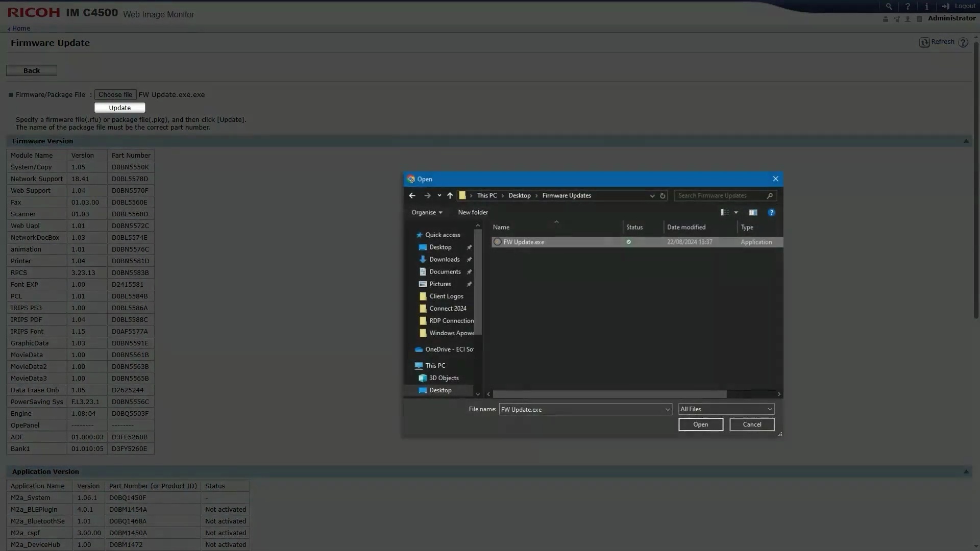The height and width of the screenshot is (551, 980).
Task: Cancel the Open file dialog
Action: [752, 424]
